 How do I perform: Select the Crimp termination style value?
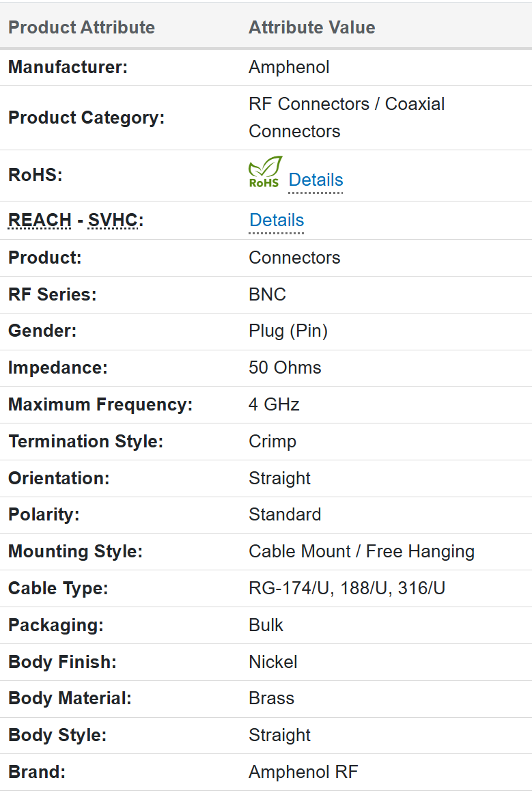tap(272, 441)
